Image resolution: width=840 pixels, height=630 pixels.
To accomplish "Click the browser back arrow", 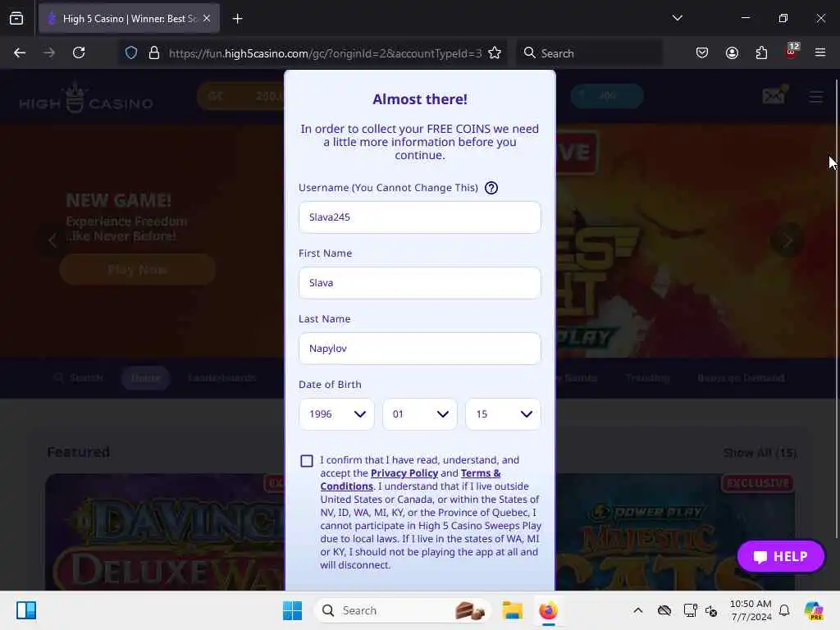I will click(20, 52).
